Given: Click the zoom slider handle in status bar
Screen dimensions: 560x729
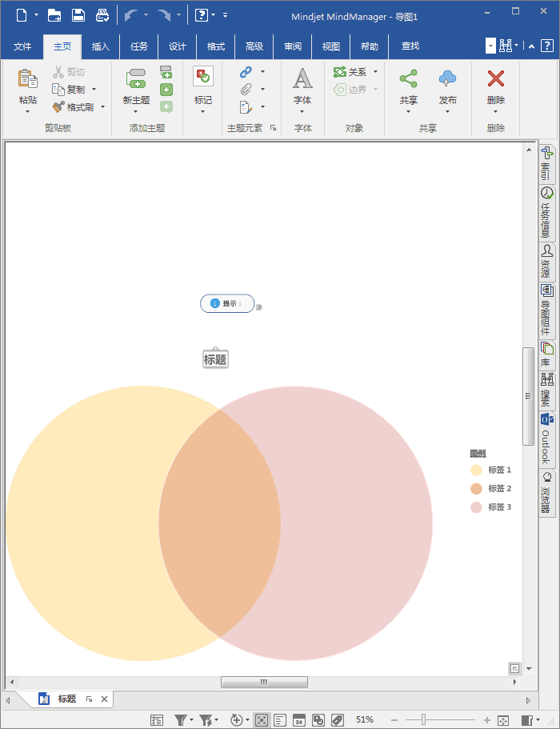Looking at the screenshot, I should click(423, 720).
